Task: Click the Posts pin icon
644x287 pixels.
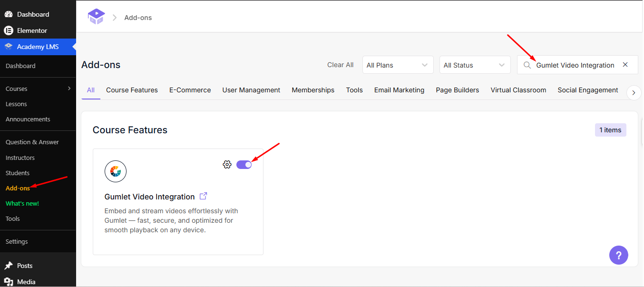Action: (x=8, y=266)
